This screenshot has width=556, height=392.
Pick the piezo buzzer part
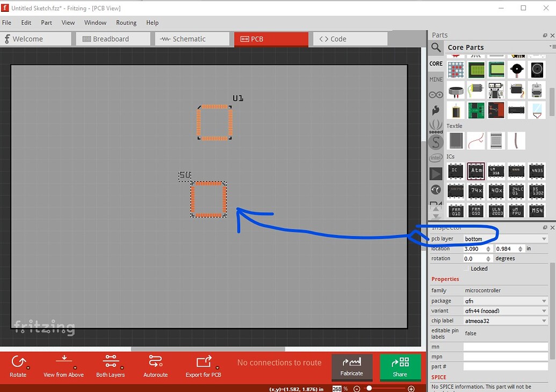click(517, 69)
